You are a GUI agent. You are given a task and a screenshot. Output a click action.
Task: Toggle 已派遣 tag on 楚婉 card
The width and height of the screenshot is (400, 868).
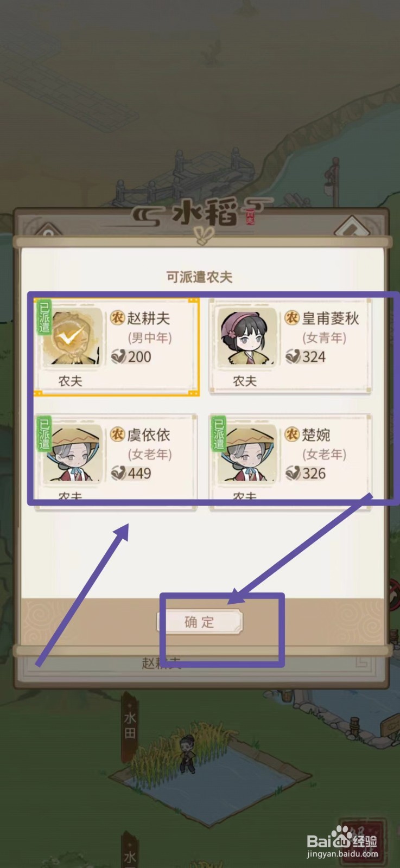tap(219, 432)
